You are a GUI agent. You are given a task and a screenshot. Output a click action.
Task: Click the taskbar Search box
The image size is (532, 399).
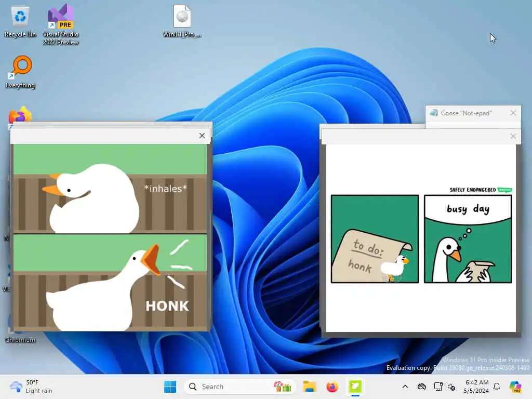[x=240, y=387]
